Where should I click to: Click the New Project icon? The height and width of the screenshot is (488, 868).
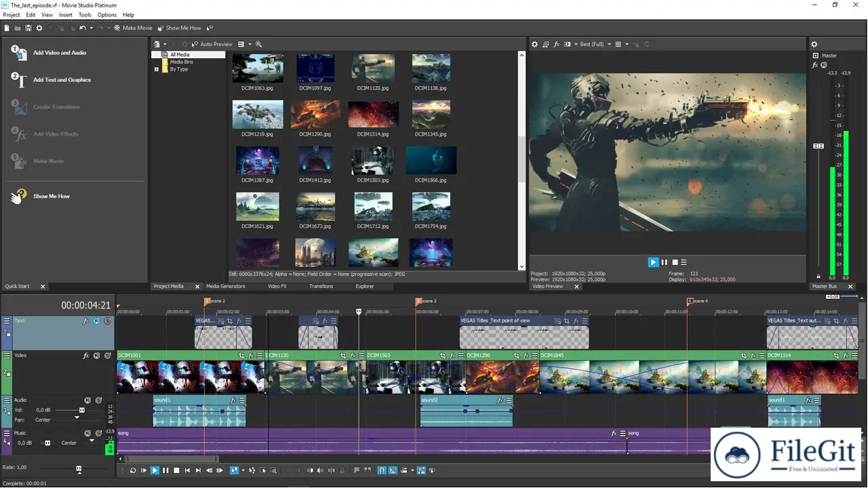[7, 28]
